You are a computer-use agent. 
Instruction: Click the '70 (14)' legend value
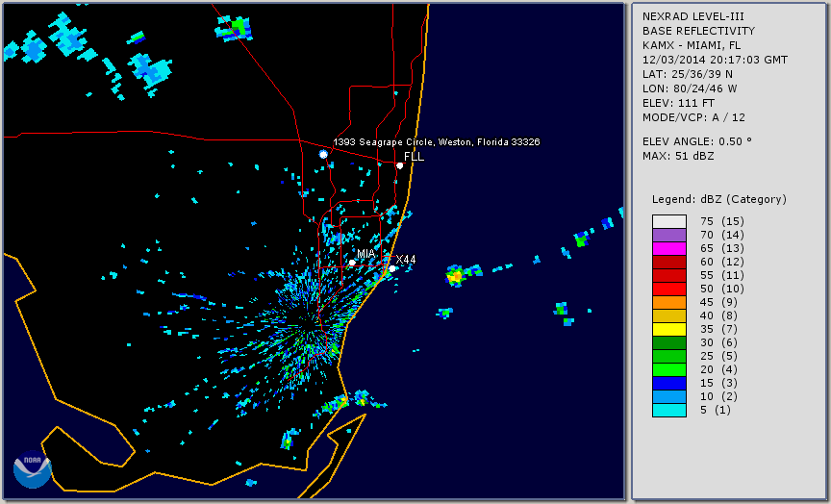click(721, 235)
